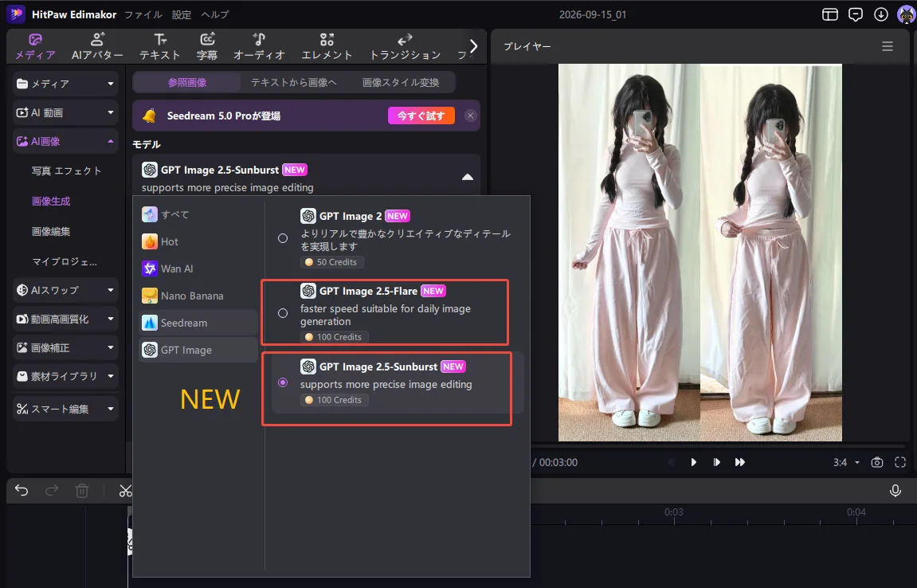This screenshot has width=917, height=588.
Task: Open the download icon in title bar
Action: 880,14
